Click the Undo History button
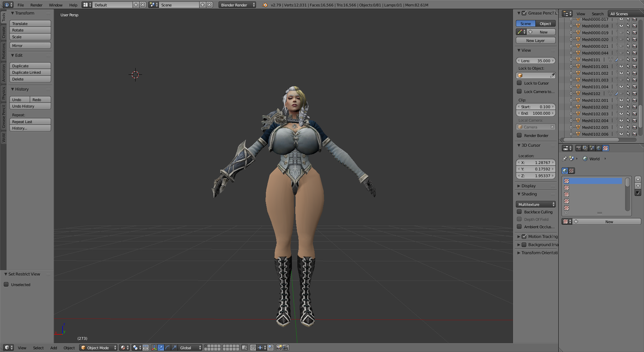644x352 pixels. point(30,106)
